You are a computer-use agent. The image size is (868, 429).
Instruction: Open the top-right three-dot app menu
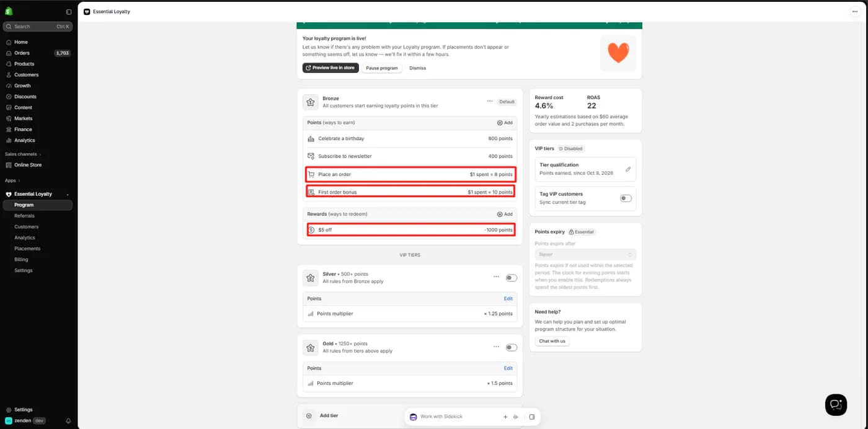click(x=855, y=12)
